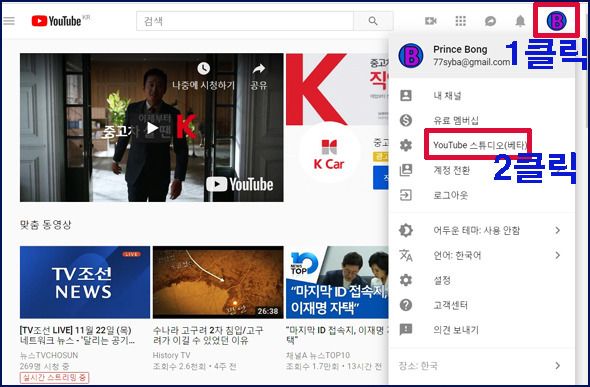The image size is (590, 387).
Task: Click the gear icon beside 설정
Action: click(406, 280)
